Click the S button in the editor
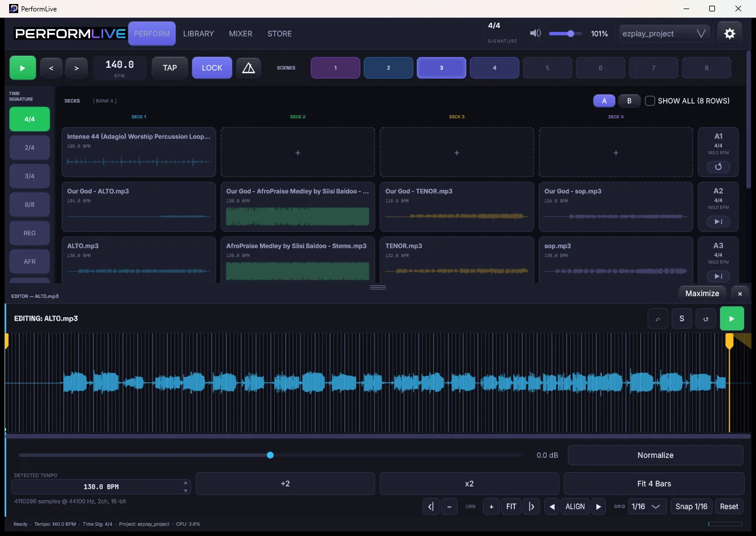This screenshot has height=536, width=756. click(682, 319)
